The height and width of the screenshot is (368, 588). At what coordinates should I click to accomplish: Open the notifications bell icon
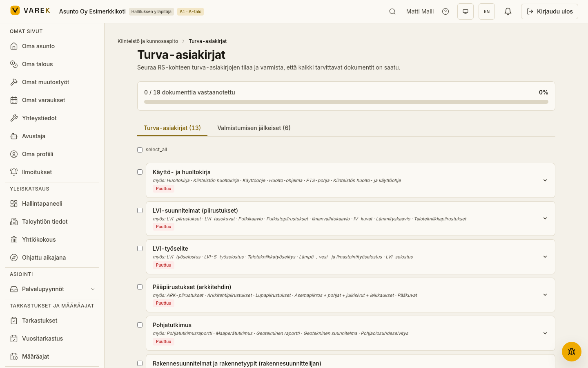coord(508,11)
